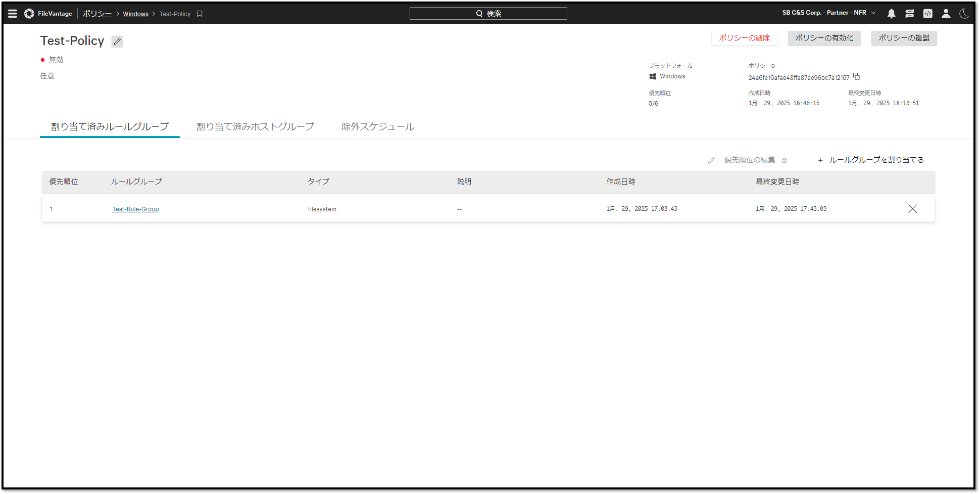
Task: Expand the SB C&S Corp. customer dropdown
Action: [828, 13]
